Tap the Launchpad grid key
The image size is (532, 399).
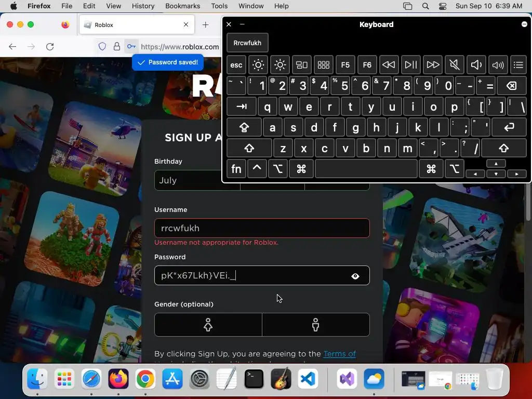(x=323, y=65)
